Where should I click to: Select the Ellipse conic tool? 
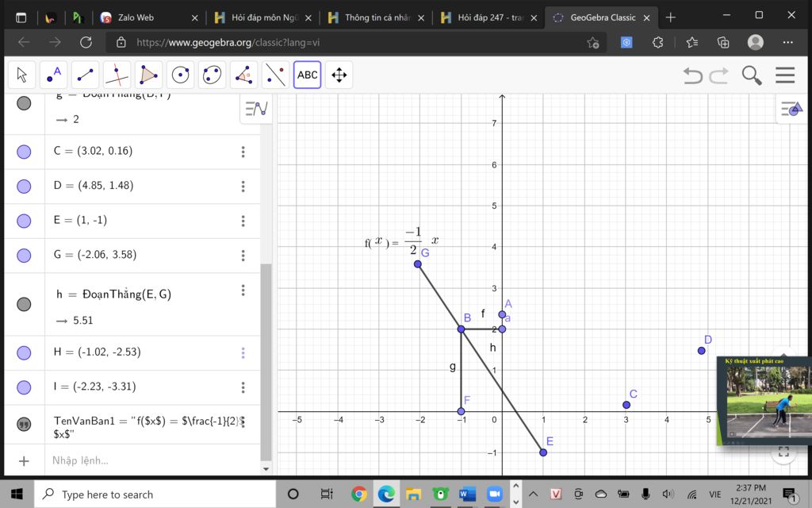[x=213, y=75]
